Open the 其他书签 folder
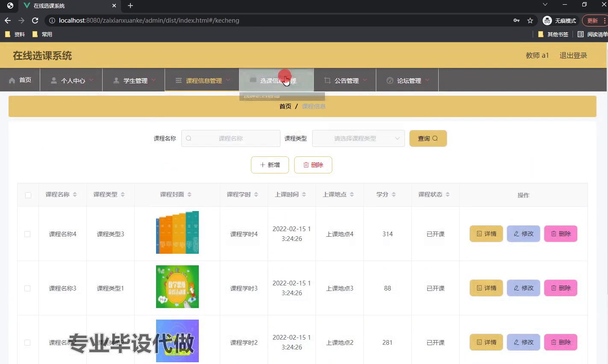 click(x=553, y=34)
